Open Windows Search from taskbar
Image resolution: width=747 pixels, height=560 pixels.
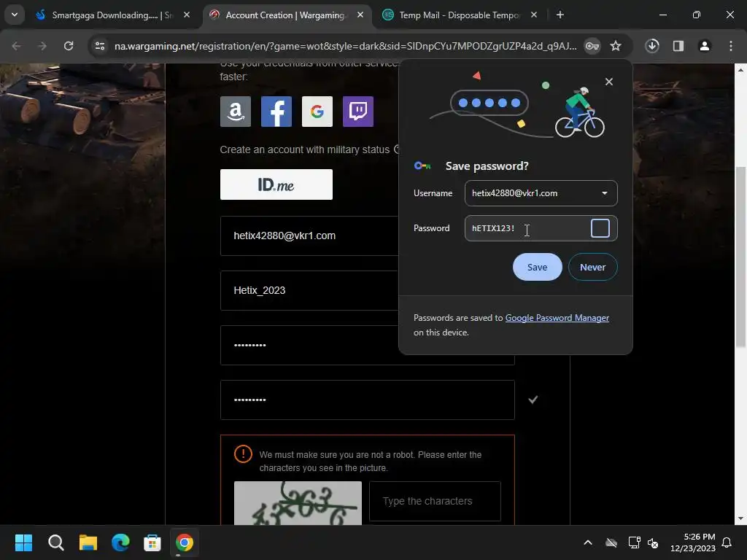(55, 542)
